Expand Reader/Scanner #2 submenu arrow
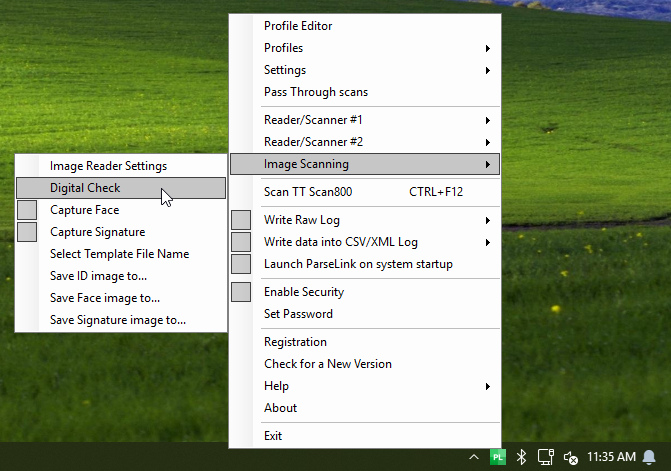This screenshot has width=671, height=471. coord(488,142)
